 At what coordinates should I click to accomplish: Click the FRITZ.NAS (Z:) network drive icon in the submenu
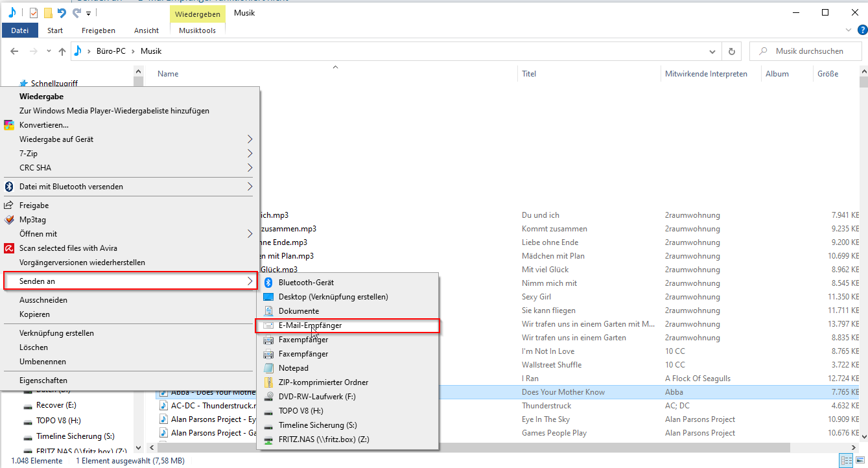268,439
